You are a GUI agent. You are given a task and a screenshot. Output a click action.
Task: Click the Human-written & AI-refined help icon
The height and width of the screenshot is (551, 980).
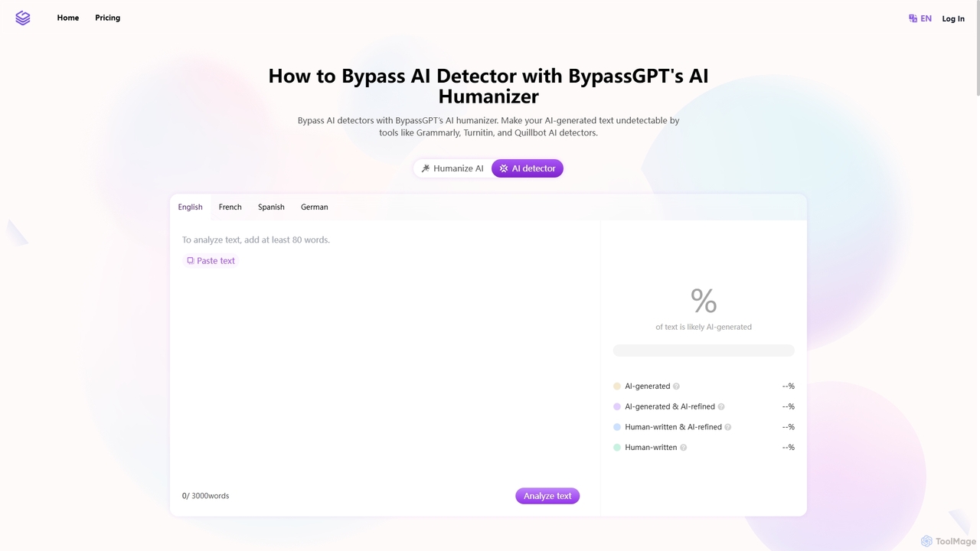(x=728, y=427)
